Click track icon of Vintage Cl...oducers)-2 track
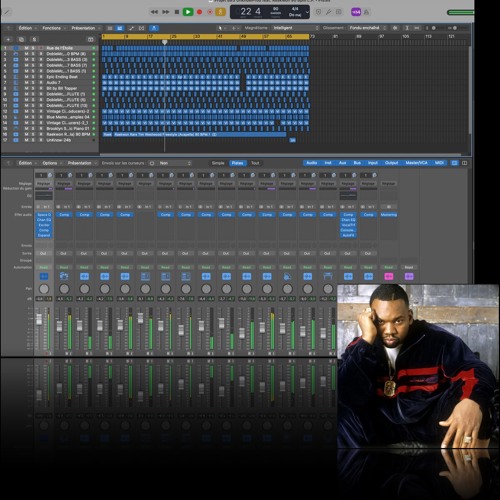 click(x=16, y=111)
